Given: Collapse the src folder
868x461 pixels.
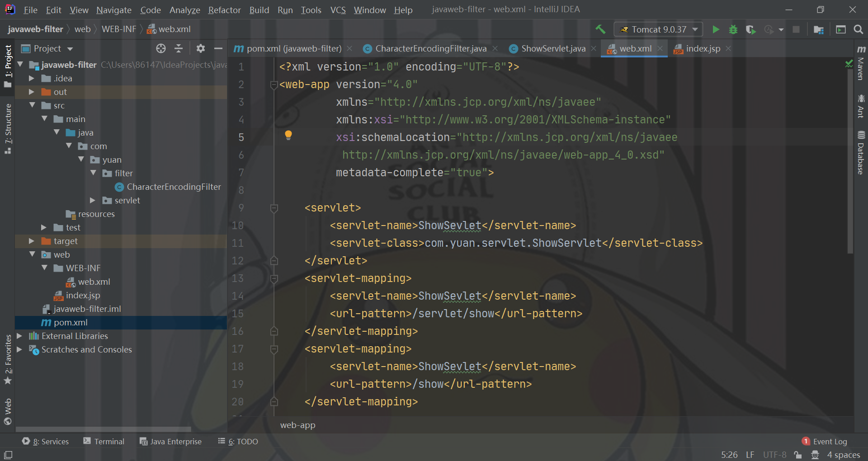Looking at the screenshot, I should pyautogui.click(x=32, y=105).
